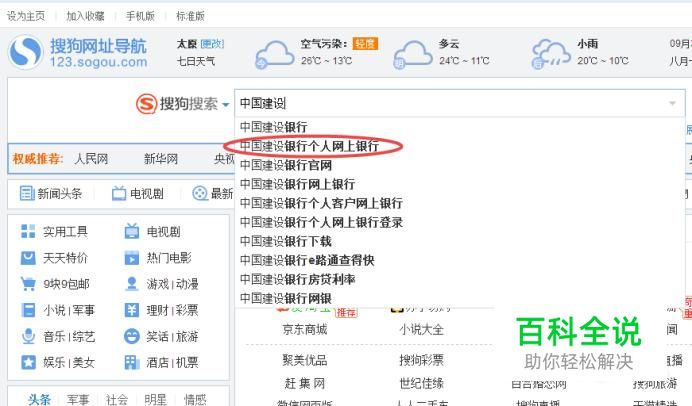The image size is (692, 406).
Task: Open the search engine selector arrow
Action: coord(226,105)
